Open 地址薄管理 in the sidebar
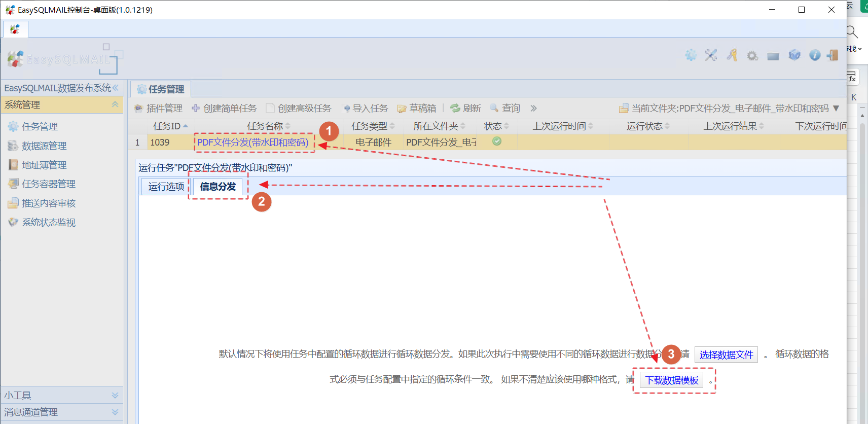Image resolution: width=868 pixels, height=424 pixels. click(44, 165)
